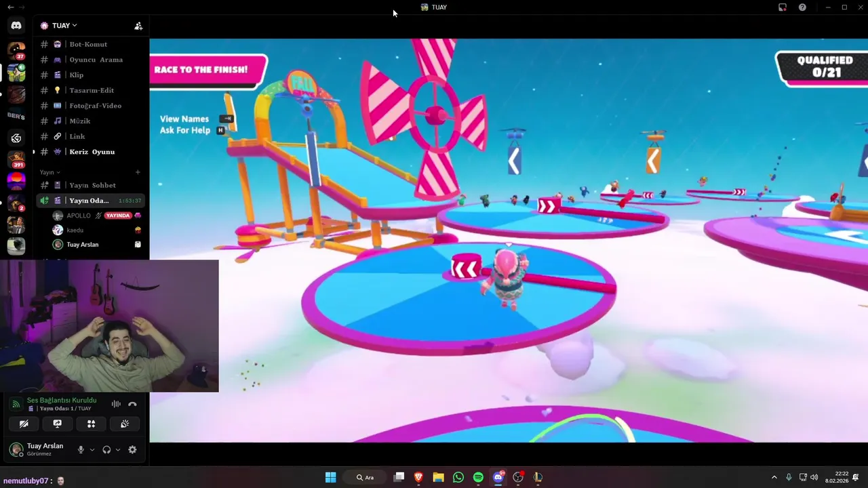Open server icon with 37 badge
The height and width of the screenshot is (488, 868).
coord(16,51)
